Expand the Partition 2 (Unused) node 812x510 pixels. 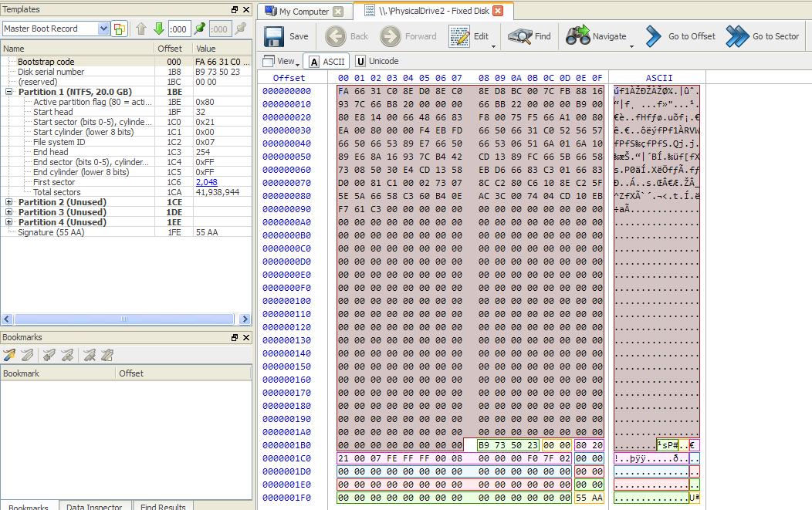click(x=9, y=202)
